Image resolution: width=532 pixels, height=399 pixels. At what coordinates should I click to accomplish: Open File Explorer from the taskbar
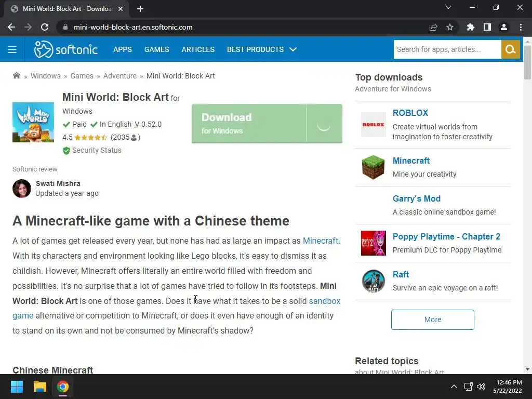coord(39,387)
